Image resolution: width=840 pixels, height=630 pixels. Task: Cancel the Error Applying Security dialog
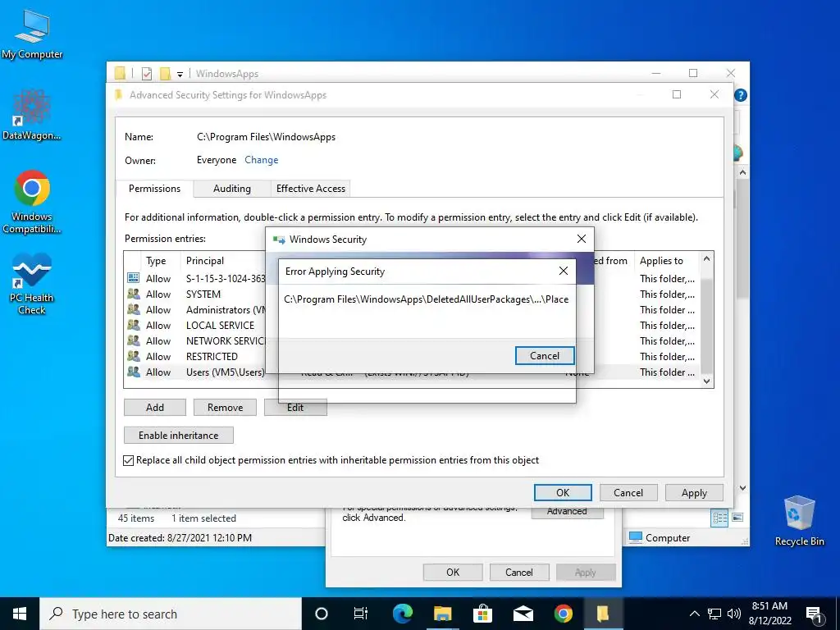[x=545, y=356]
